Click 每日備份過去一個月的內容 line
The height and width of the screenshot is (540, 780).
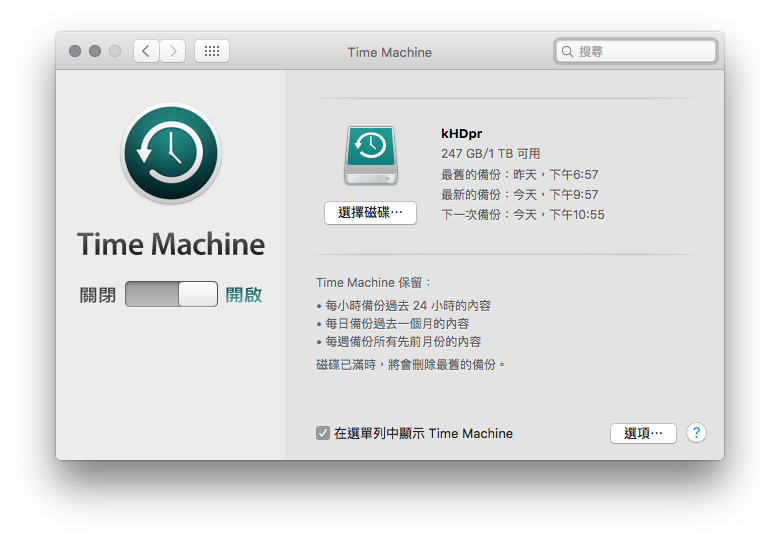(x=393, y=324)
